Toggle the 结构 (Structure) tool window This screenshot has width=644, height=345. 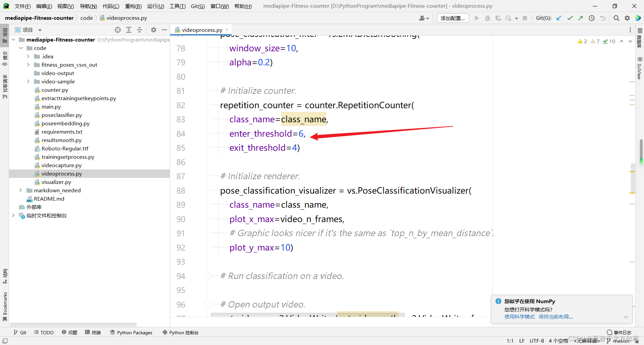pos(5,276)
